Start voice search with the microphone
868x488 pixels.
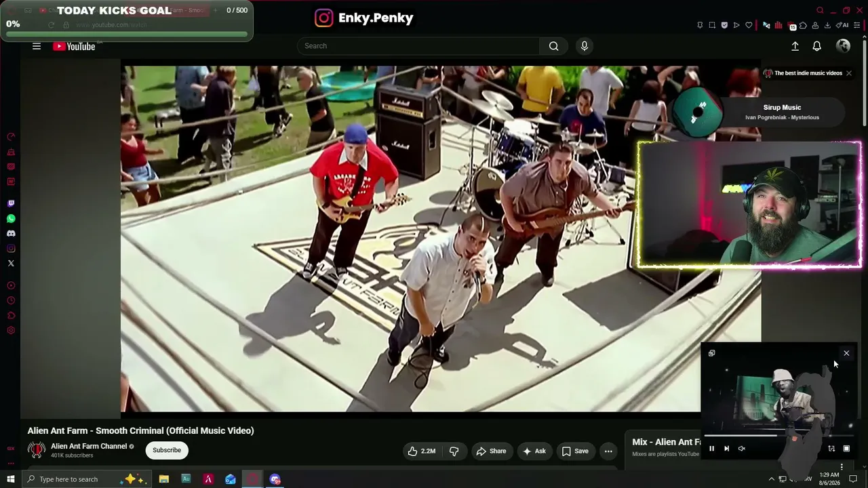tap(585, 46)
